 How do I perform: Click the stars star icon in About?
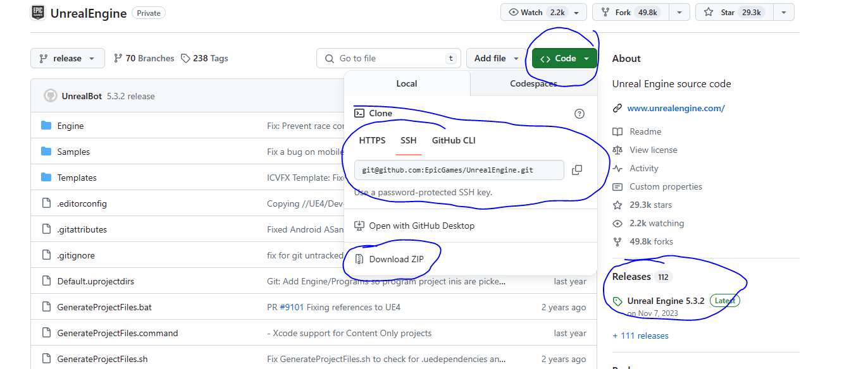click(x=617, y=205)
